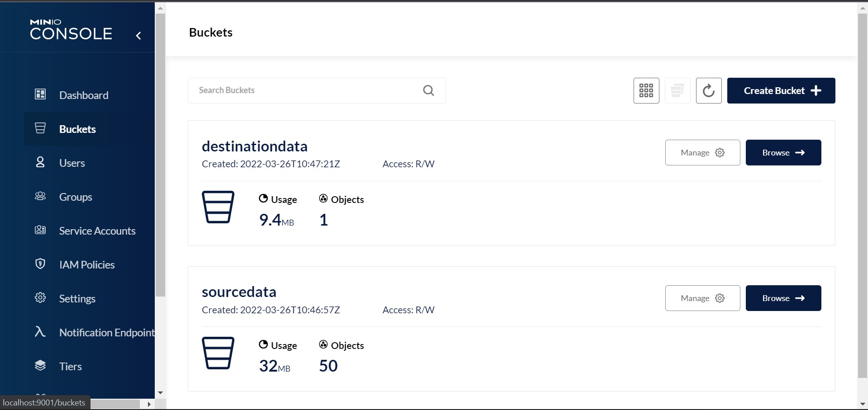
Task: Collapse the navigation sidebar
Action: click(138, 36)
